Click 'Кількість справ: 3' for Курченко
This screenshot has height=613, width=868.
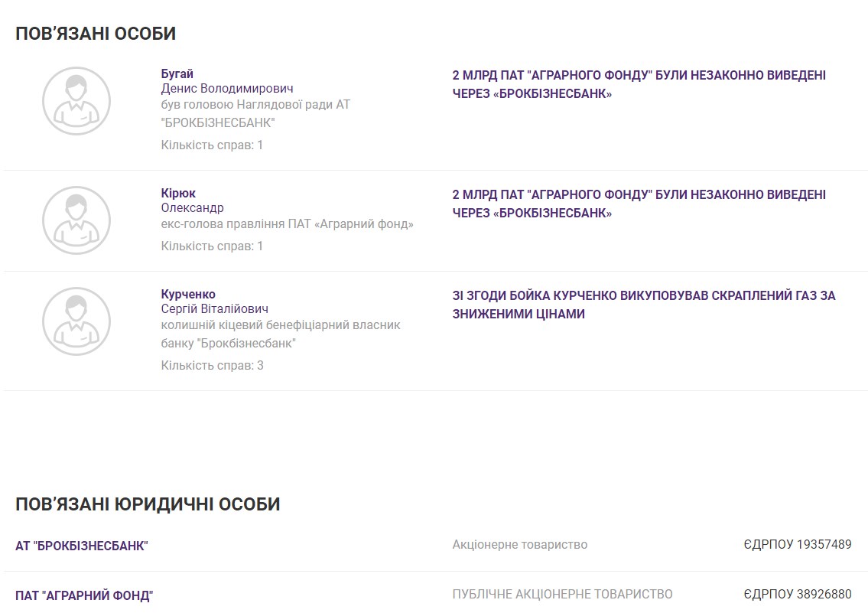point(212,365)
